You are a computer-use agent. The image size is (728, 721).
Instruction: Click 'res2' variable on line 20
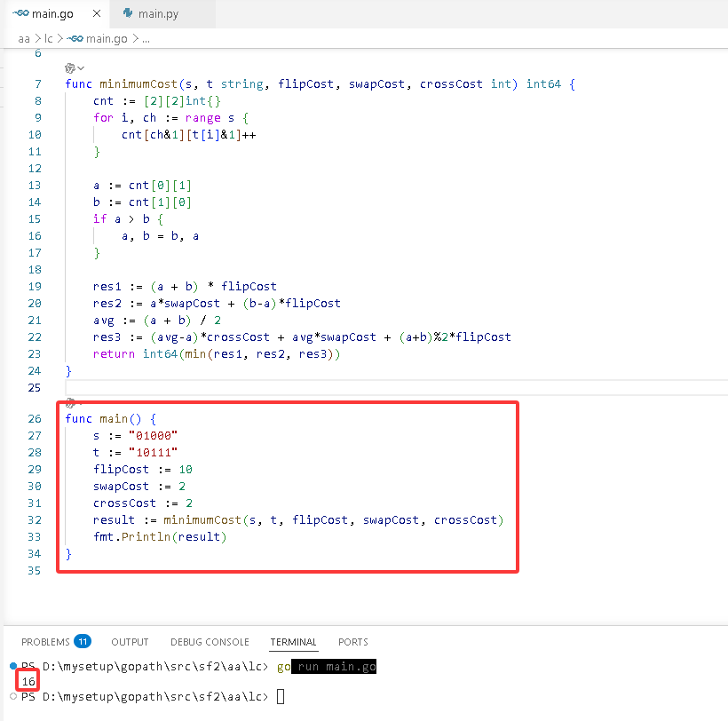point(107,303)
